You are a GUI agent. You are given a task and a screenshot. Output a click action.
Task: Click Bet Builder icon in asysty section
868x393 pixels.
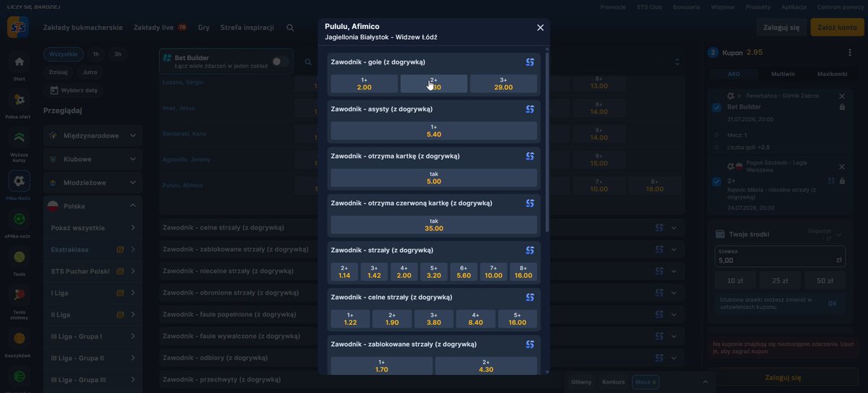point(529,109)
